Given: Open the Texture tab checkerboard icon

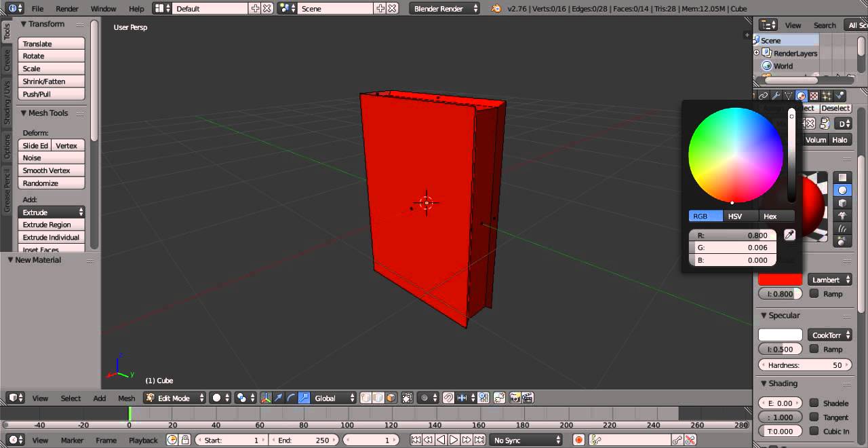Looking at the screenshot, I should [x=814, y=96].
